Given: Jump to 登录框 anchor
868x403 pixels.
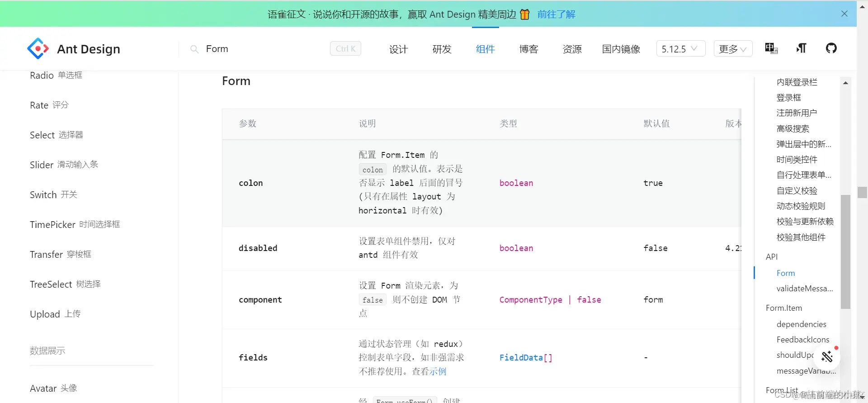Looking at the screenshot, I should tap(789, 97).
